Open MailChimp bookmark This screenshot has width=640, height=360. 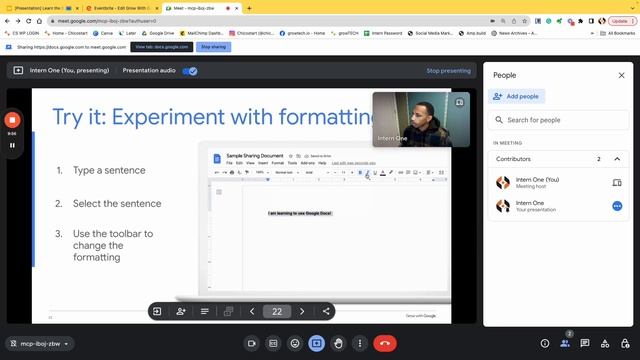tap(201, 33)
